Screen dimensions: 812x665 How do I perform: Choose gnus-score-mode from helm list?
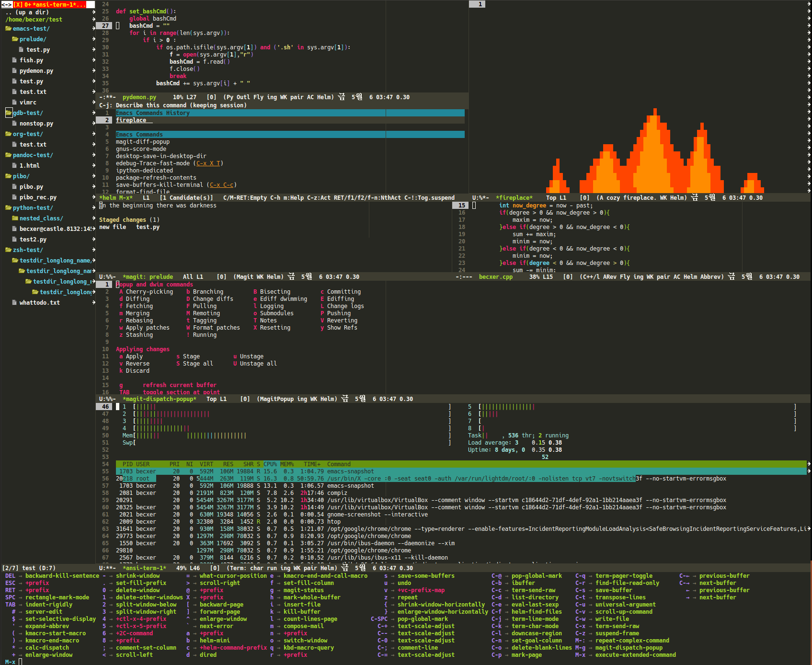pyautogui.click(x=141, y=149)
